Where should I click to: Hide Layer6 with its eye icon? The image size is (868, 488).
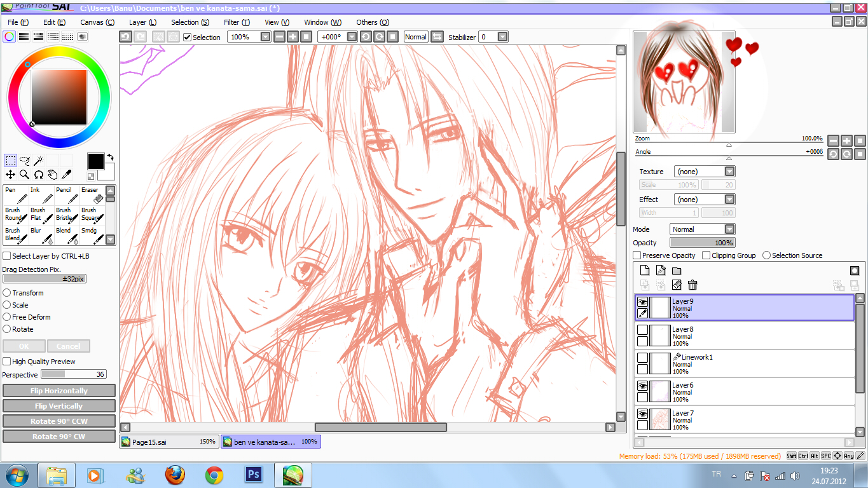642,386
